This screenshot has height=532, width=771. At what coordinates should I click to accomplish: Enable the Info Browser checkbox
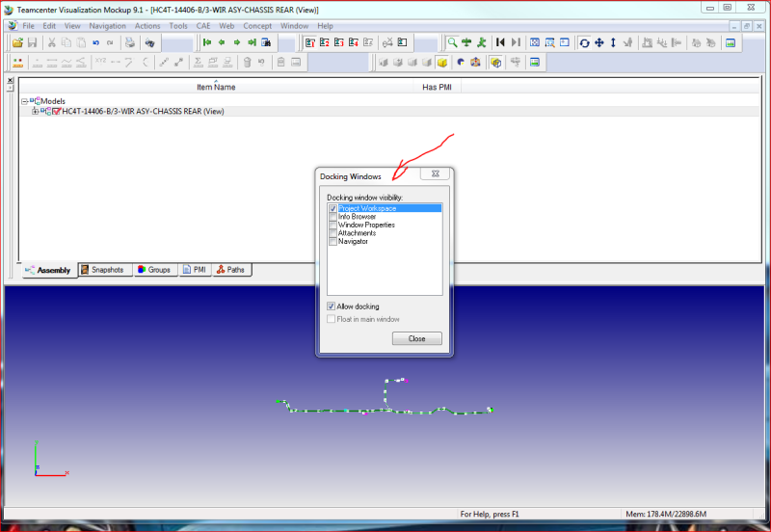332,217
